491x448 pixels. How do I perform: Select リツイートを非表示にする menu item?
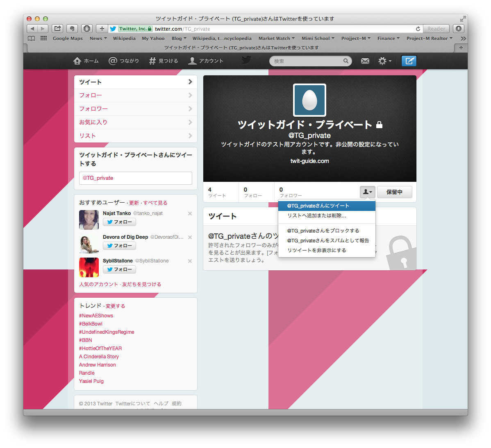pyautogui.click(x=327, y=250)
